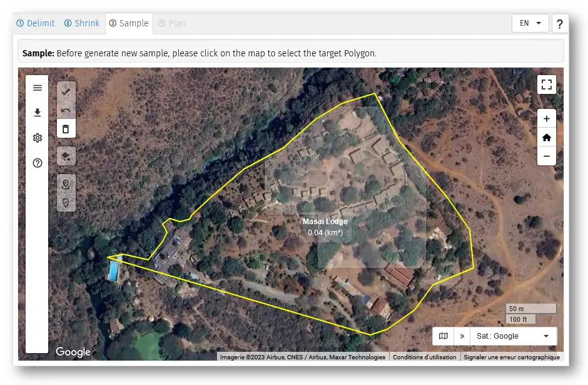Open settings via the gear icon
This screenshot has height=385, width=588.
(38, 138)
